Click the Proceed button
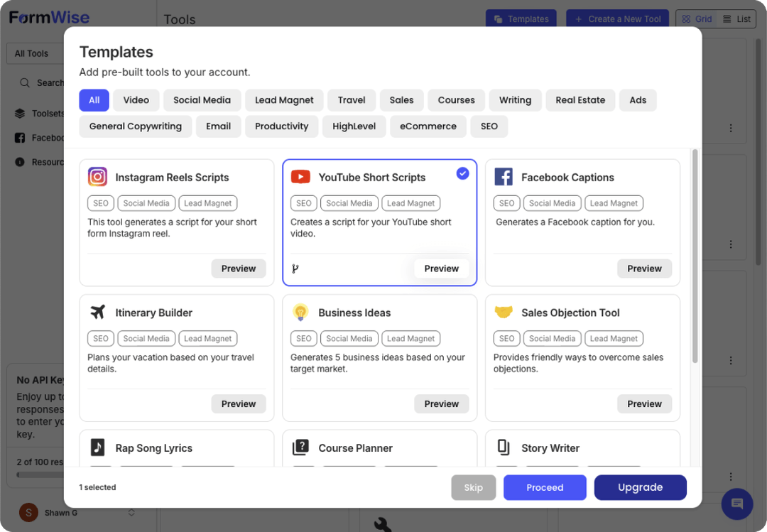The image size is (767, 532). [x=545, y=487]
